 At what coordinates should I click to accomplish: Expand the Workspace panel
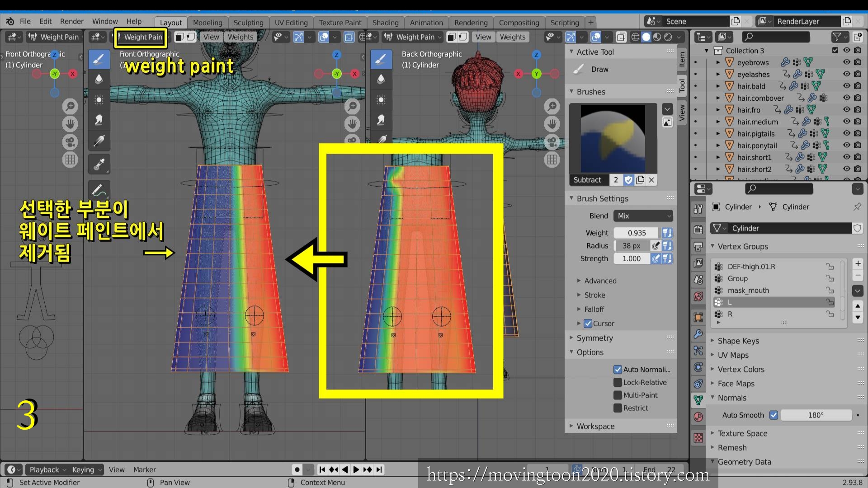595,426
